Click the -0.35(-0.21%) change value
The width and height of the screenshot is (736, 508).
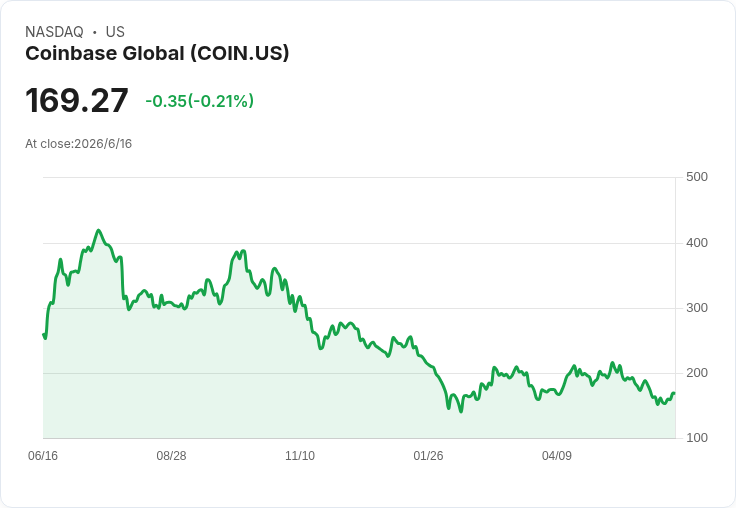click(199, 101)
